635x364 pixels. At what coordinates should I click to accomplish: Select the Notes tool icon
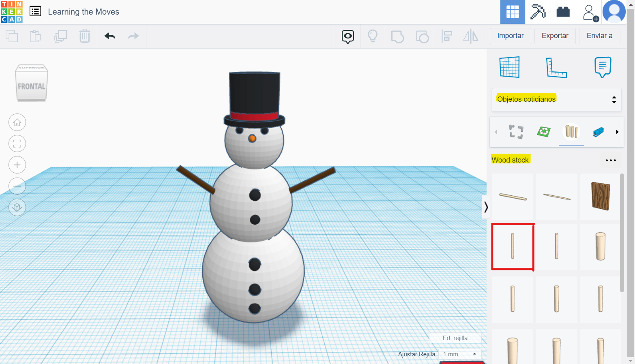pyautogui.click(x=603, y=67)
